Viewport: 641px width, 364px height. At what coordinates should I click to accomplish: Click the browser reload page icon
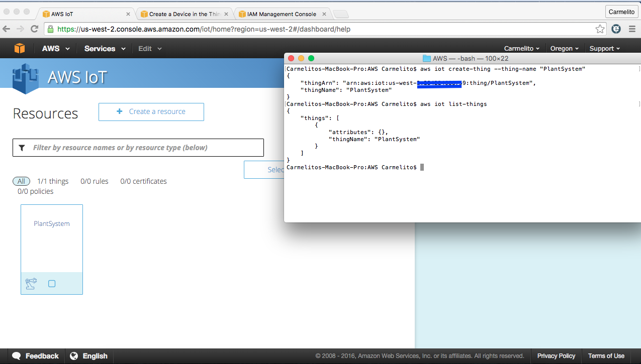click(35, 29)
